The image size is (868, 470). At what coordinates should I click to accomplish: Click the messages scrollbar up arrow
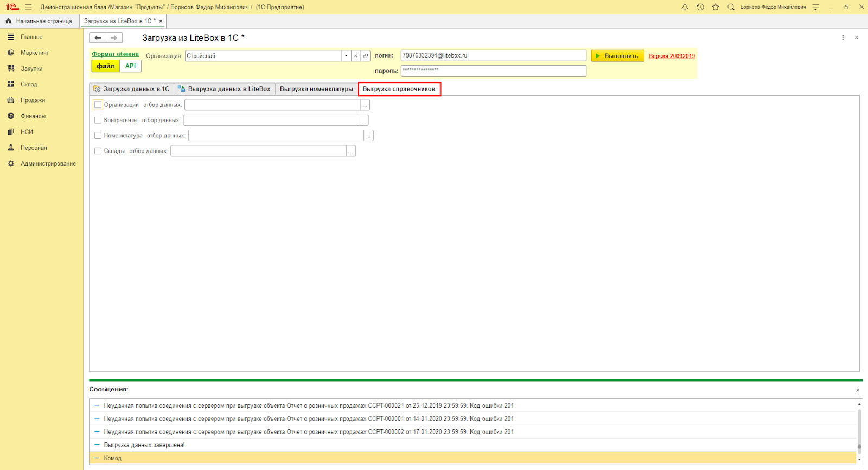point(859,404)
